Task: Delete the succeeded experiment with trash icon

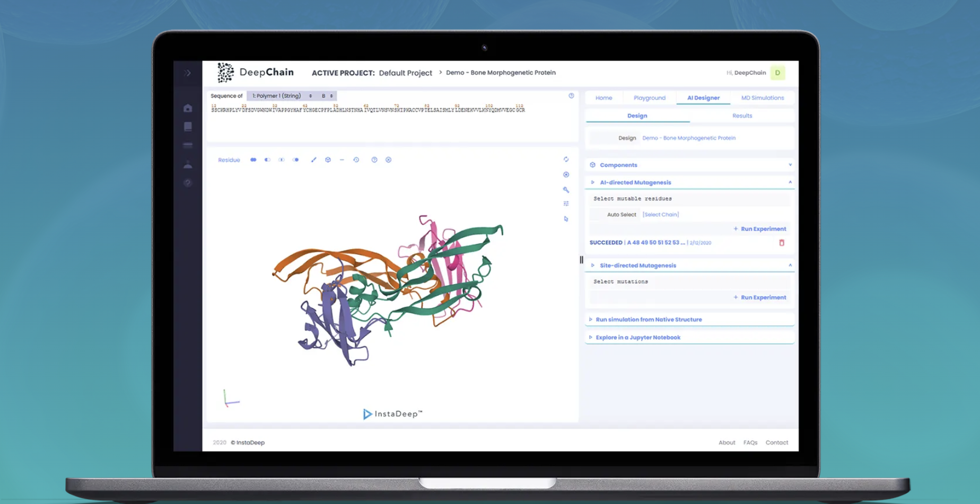Action: pos(781,243)
